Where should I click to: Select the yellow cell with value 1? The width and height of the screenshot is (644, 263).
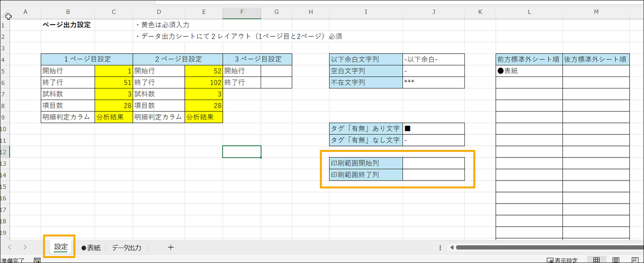(114, 71)
